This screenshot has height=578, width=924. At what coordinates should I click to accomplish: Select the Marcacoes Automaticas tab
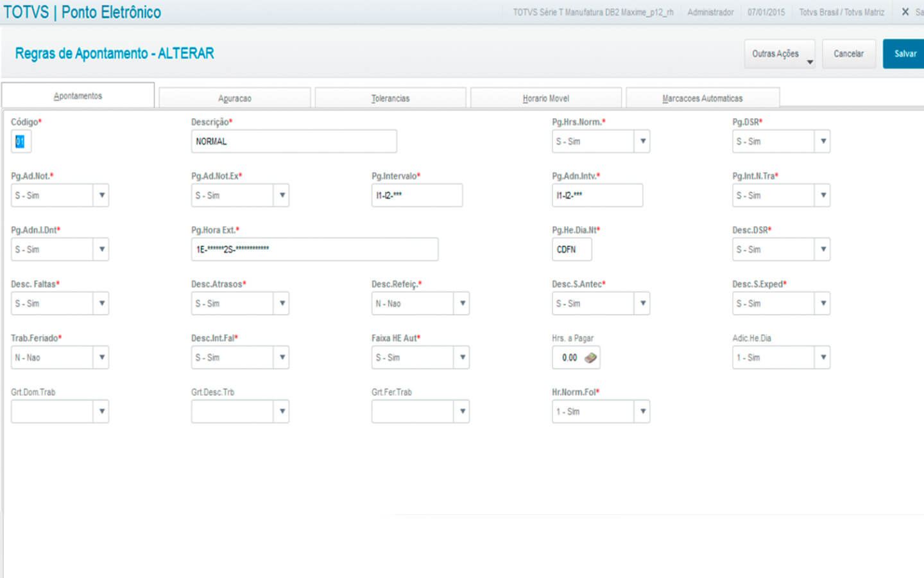[702, 98]
